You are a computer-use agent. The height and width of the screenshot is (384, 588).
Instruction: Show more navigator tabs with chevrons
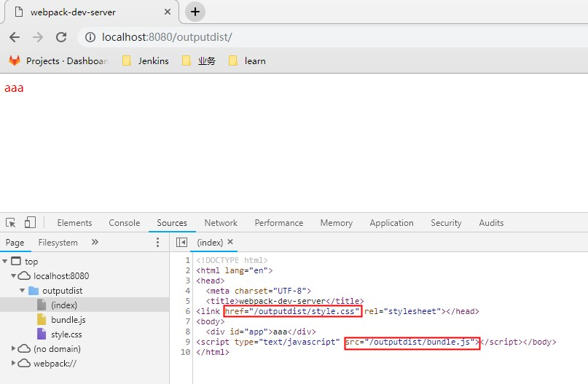pos(95,242)
